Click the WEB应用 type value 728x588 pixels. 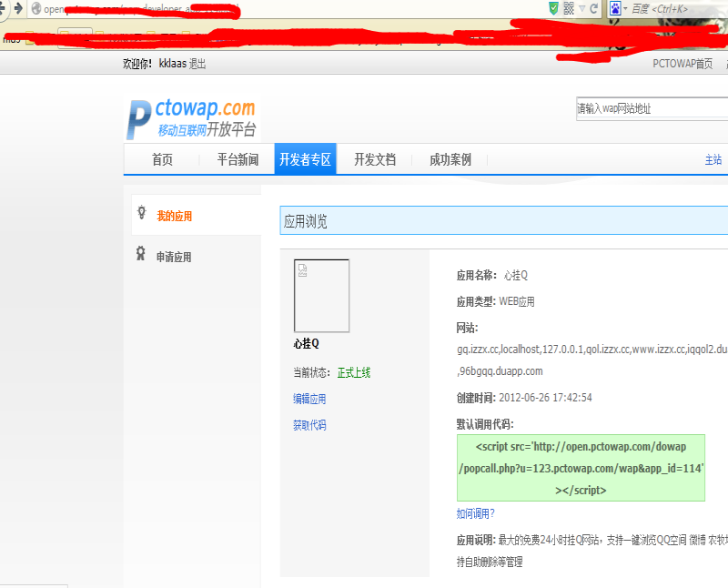pyautogui.click(x=517, y=302)
